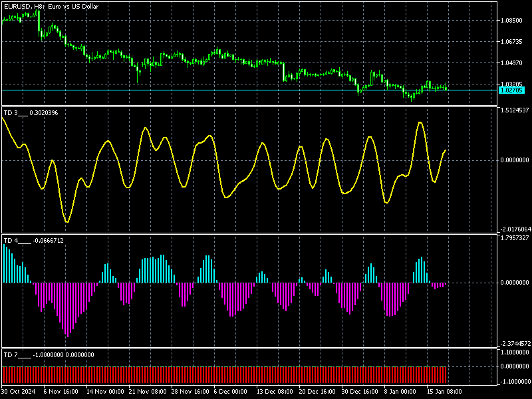Image resolution: width=532 pixels, height=399 pixels.
Task: Select the red TD 7 histogram bars
Action: (224, 375)
